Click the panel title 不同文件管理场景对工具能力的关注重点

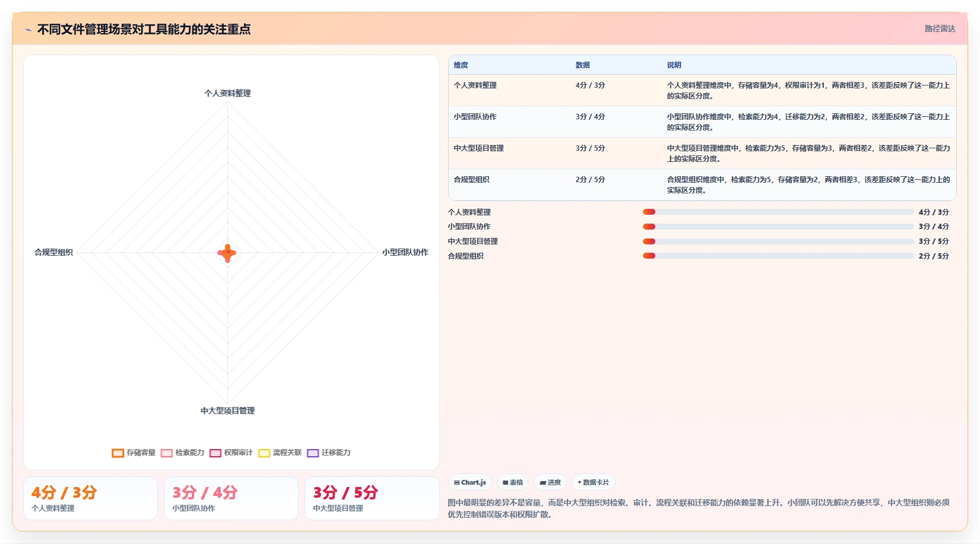pyautogui.click(x=144, y=29)
